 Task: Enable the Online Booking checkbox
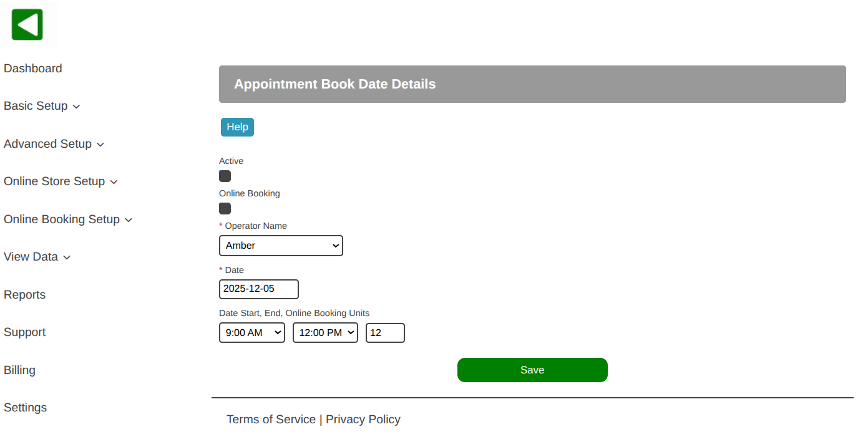[x=225, y=209]
